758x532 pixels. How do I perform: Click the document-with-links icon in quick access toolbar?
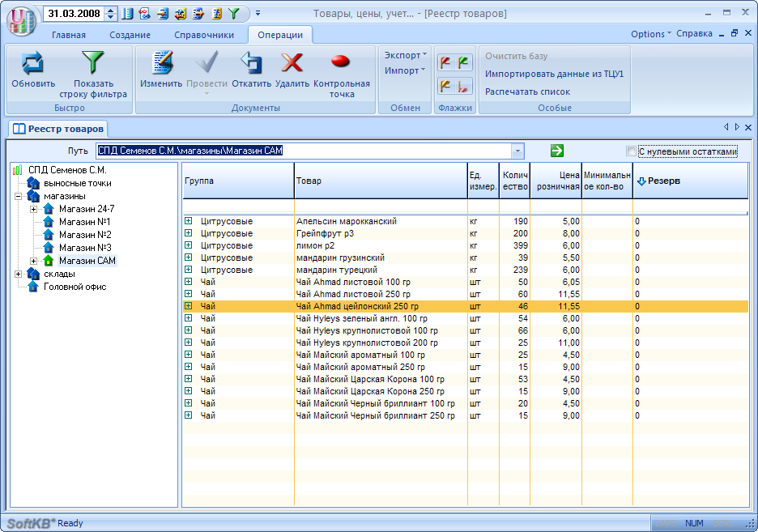coord(144,14)
